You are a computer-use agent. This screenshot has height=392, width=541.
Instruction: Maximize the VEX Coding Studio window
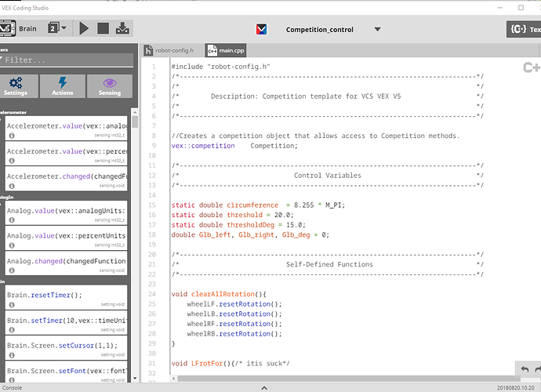[x=521, y=8]
